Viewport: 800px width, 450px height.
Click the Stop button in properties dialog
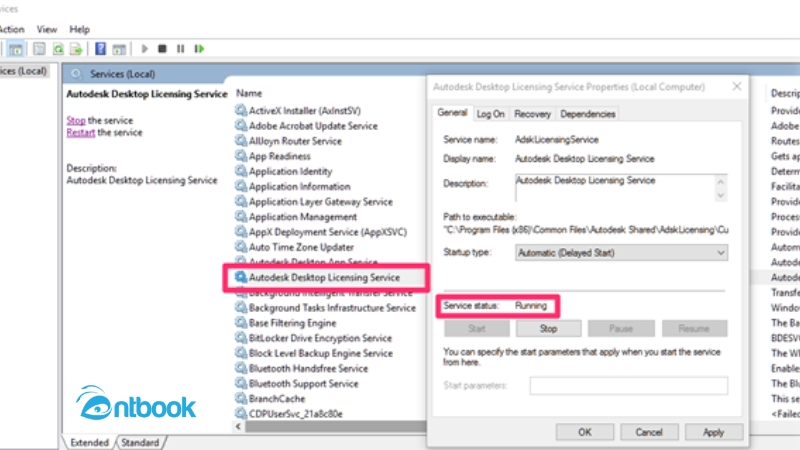548,329
